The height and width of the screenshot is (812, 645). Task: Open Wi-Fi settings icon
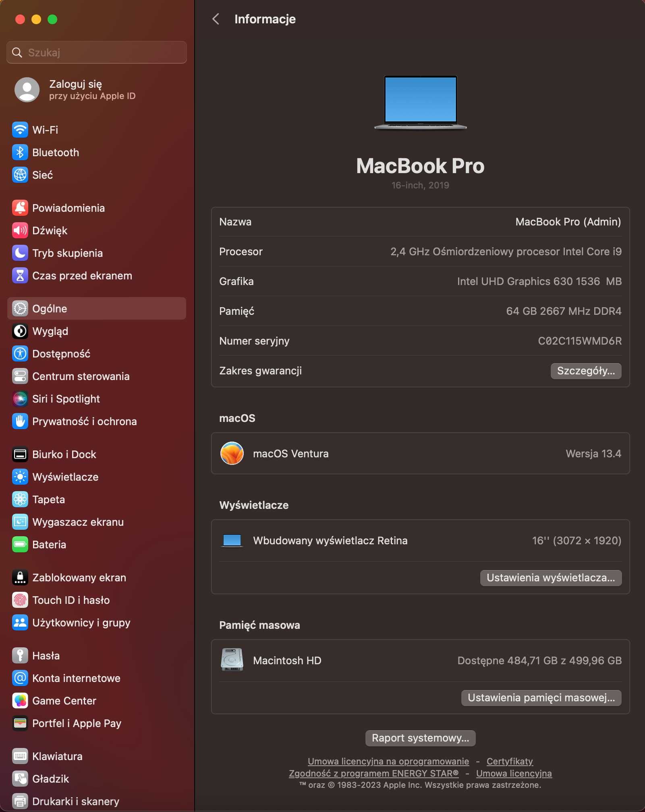point(20,130)
